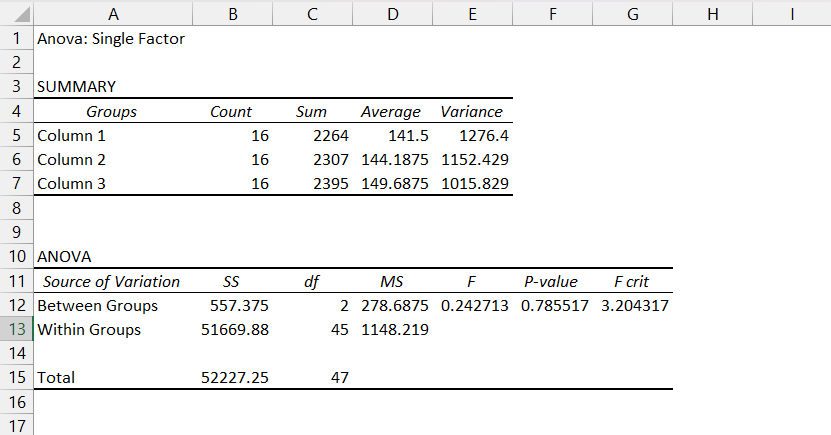Viewport: 831px width, 435px height.
Task: Select row 16 header
Action: 17,402
